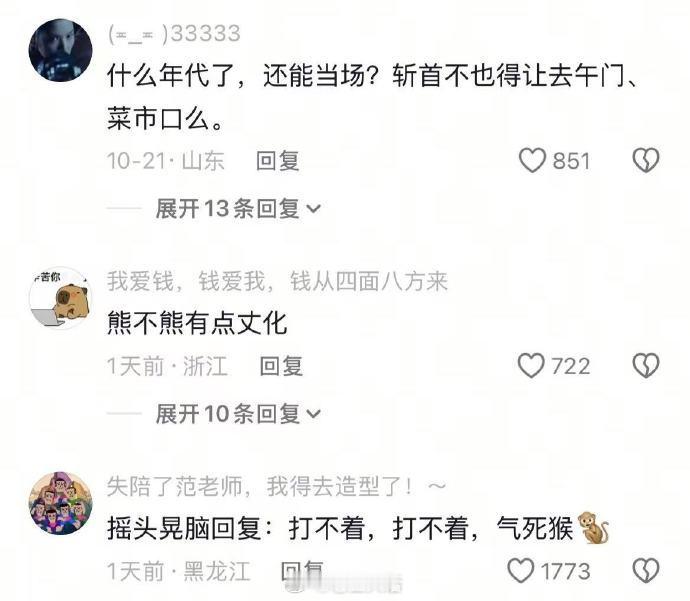Expand 13 replies under first comment

(238, 208)
